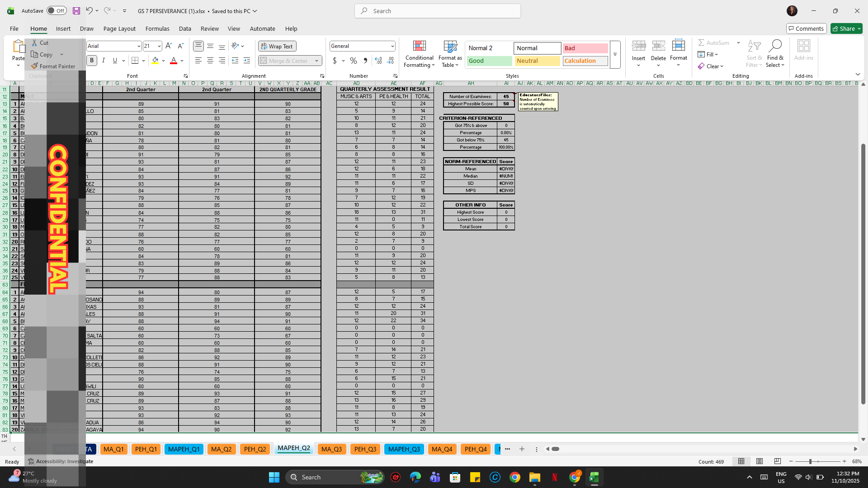Click the Save icon in title bar

point(76,11)
